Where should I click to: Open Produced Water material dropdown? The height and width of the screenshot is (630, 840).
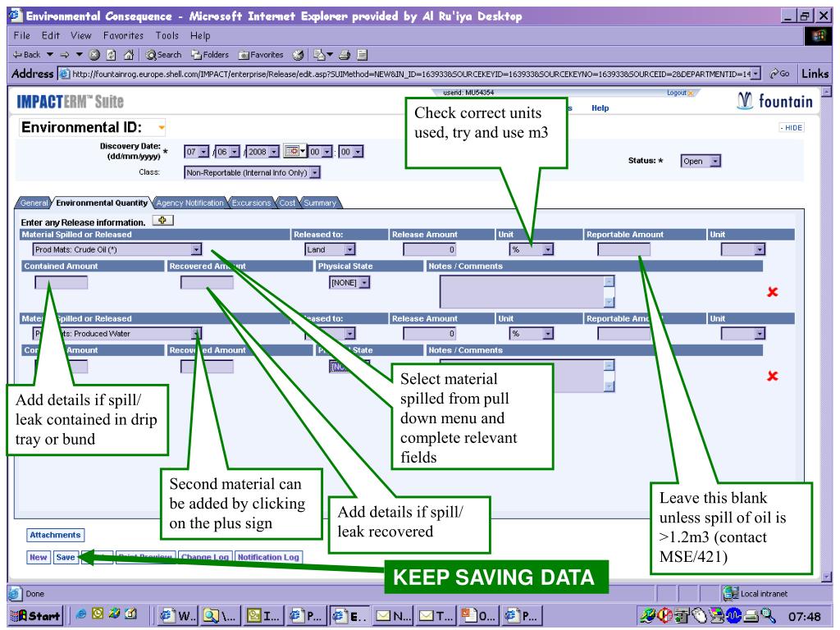pos(197,334)
